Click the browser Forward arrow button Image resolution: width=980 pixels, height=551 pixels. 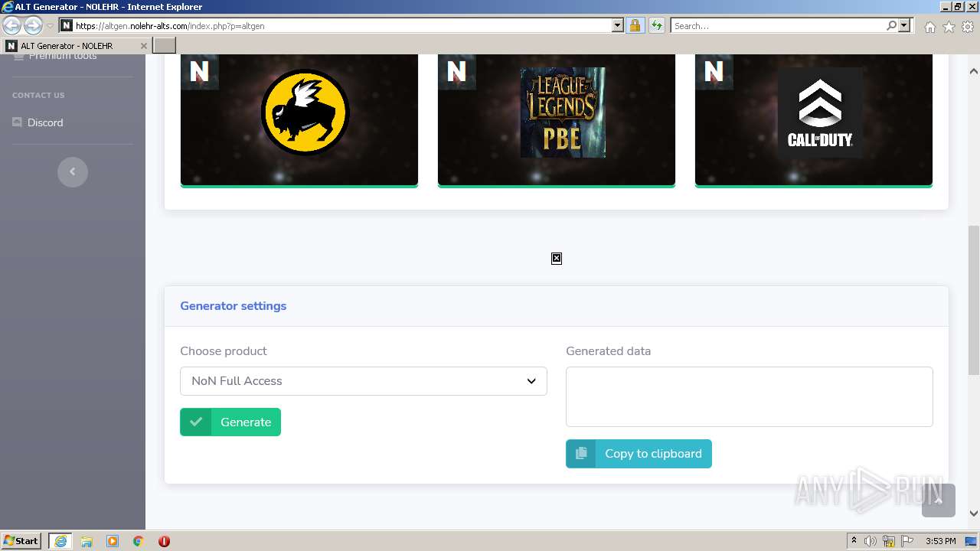point(33,25)
